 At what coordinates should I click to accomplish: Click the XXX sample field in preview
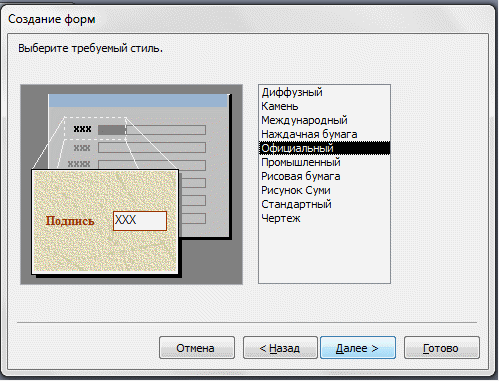140,221
